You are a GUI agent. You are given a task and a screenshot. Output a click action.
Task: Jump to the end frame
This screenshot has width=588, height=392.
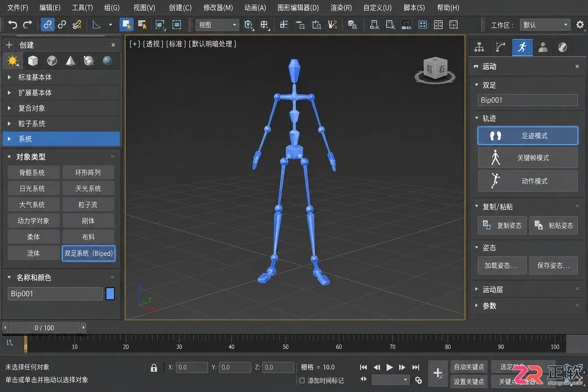[416, 367]
